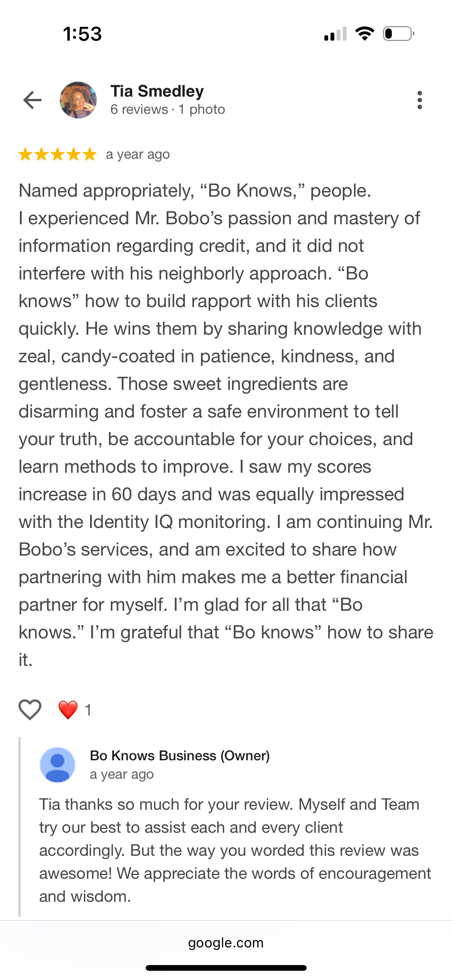Viewport: 452px width, 980px height.
Task: Tap the Bo Knows Business owner avatar
Action: pyautogui.click(x=58, y=765)
